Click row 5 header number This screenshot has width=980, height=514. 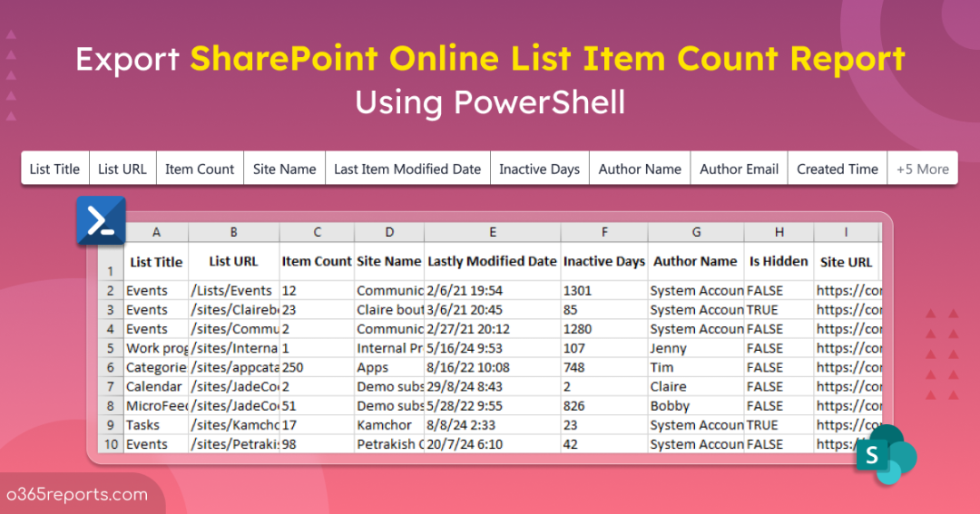(x=111, y=348)
